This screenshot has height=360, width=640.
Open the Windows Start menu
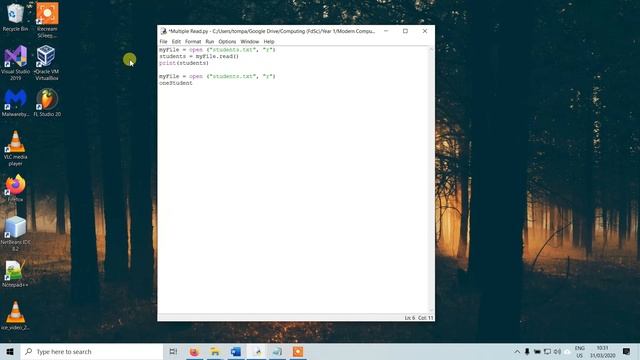(x=10, y=351)
